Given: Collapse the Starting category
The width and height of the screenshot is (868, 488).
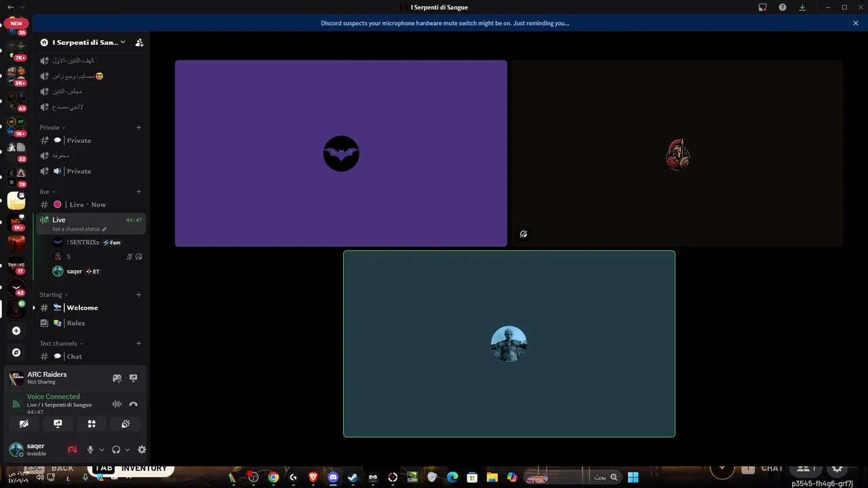Looking at the screenshot, I should point(54,295).
